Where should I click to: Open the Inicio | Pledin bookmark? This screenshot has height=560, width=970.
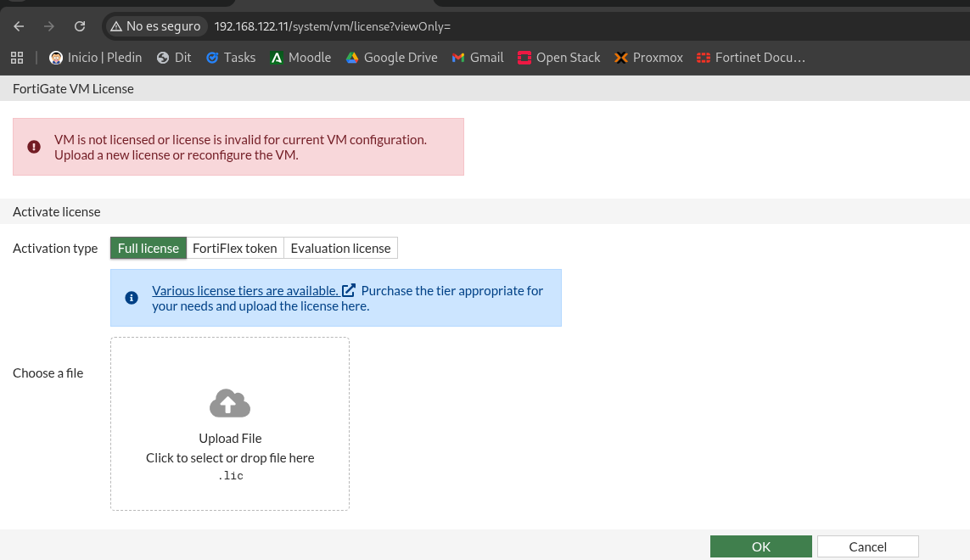coord(95,58)
